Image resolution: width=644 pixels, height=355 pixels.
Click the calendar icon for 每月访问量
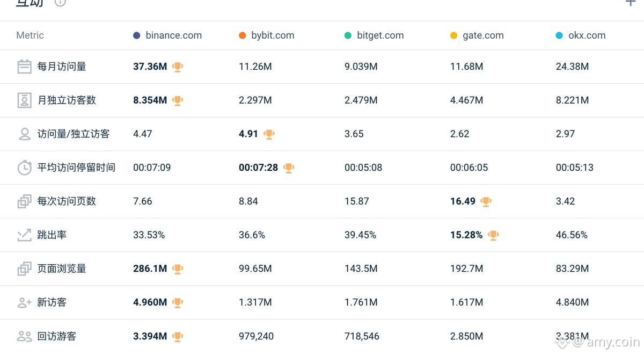[x=24, y=67]
